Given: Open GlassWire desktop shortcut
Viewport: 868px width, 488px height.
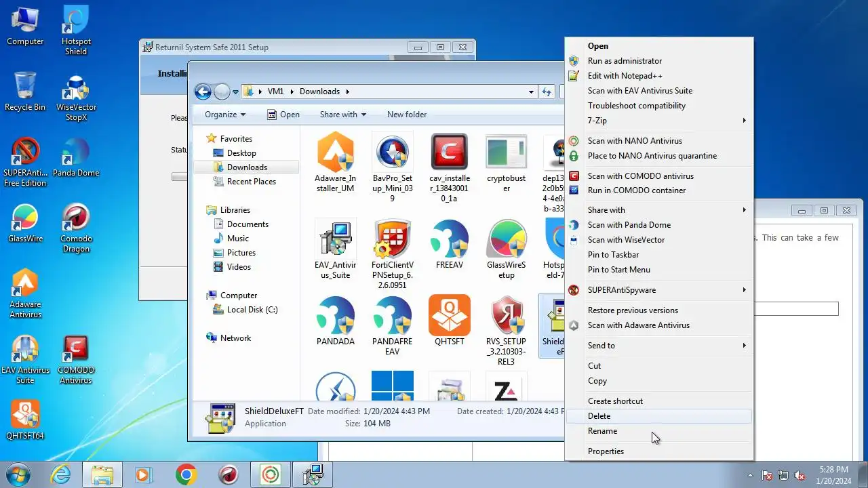Looking at the screenshot, I should coord(25,224).
